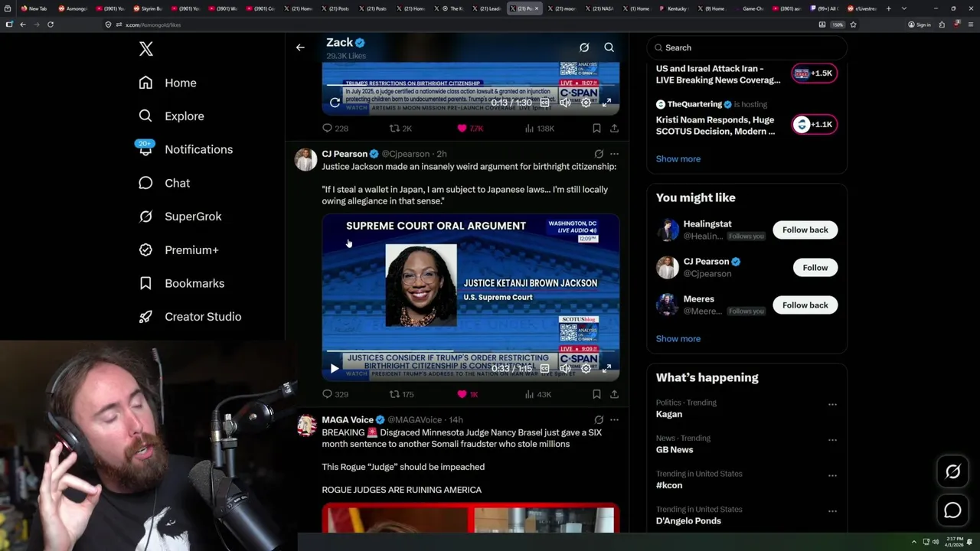Image resolution: width=980 pixels, height=551 pixels.
Task: Reply to post with 329 replies
Action: 335,394
